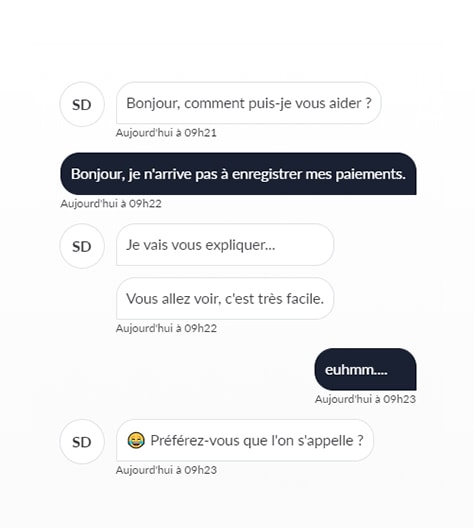Click the 'Préférez-vous que l'on s'appelle ?' text
Screen dimensions: 475x528
pos(257,440)
